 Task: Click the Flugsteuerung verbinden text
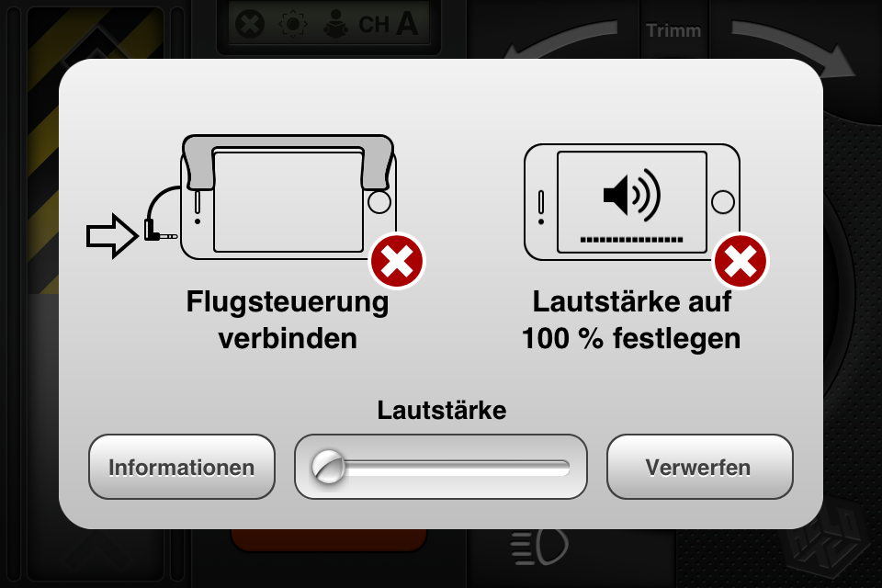click(288, 320)
